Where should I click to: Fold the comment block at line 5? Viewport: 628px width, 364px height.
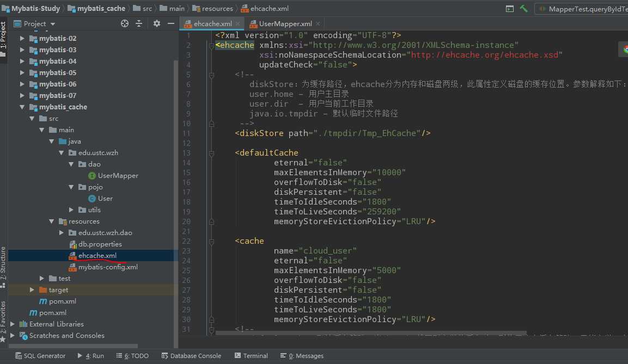[x=211, y=75]
